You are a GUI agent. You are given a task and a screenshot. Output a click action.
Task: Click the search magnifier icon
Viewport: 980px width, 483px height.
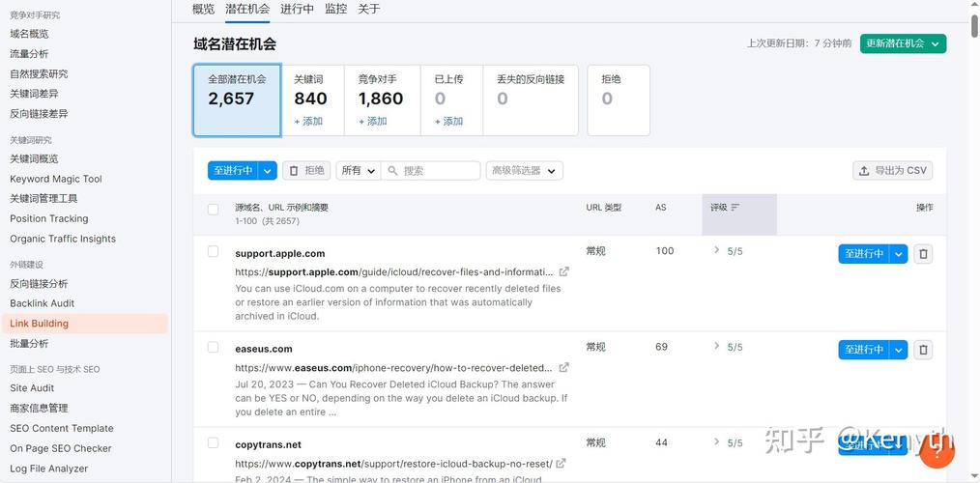[x=392, y=171]
